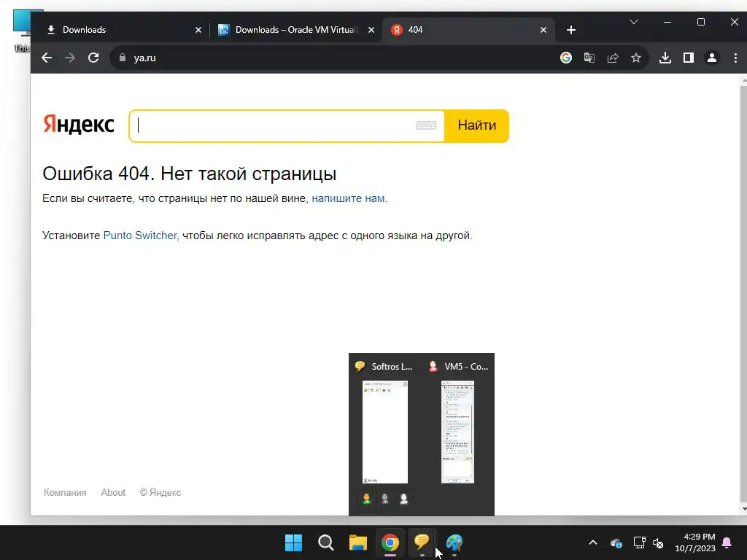Click the page vertical scrollbar
The width and height of the screenshot is (747, 560).
(743, 295)
